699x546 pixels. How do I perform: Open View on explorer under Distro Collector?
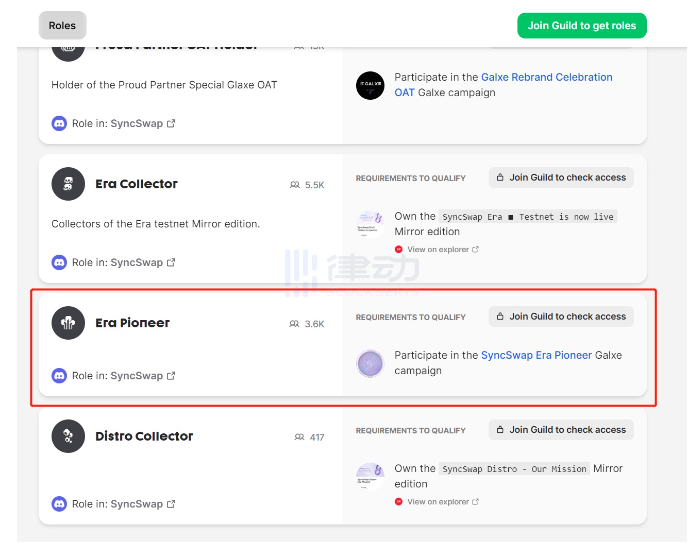point(438,502)
